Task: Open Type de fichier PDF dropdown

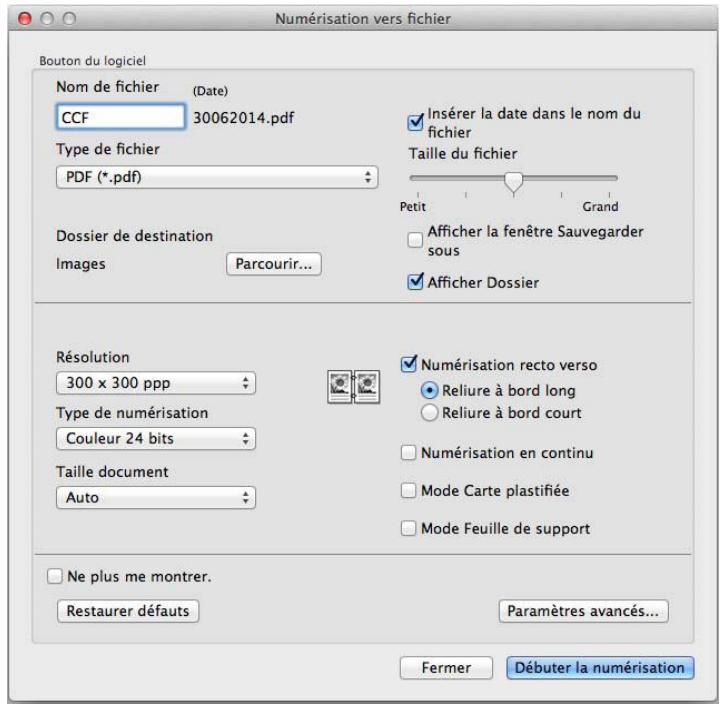Action: (217, 177)
